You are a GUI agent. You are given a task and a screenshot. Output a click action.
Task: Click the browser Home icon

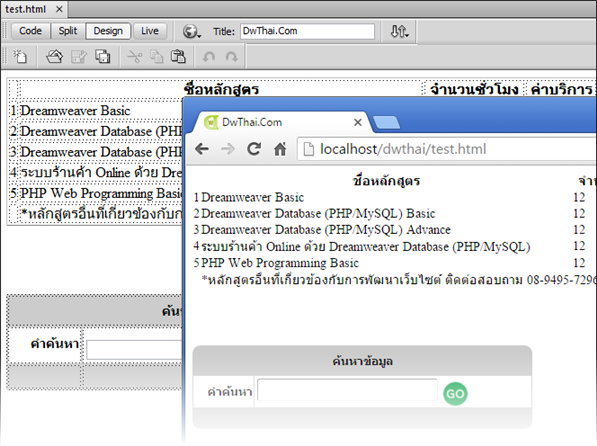[x=280, y=149]
